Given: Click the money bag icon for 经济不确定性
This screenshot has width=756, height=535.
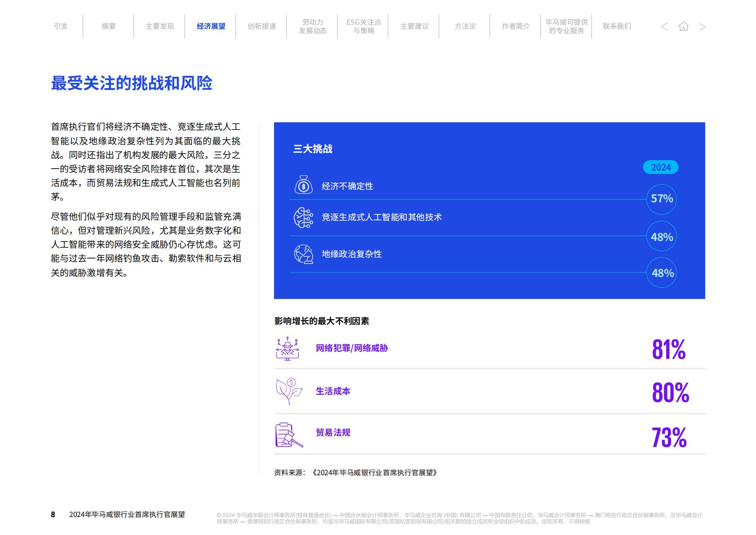Looking at the screenshot, I should point(304,185).
